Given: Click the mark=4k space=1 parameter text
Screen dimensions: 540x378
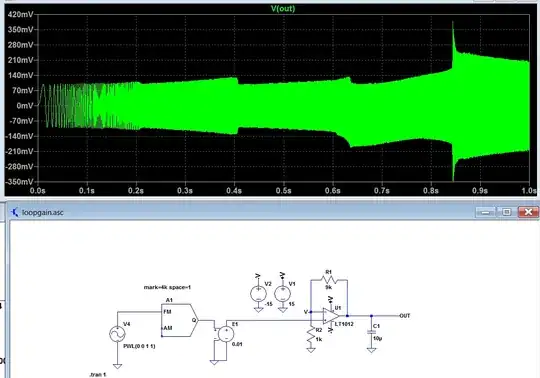Looking at the screenshot, I should tap(167, 287).
